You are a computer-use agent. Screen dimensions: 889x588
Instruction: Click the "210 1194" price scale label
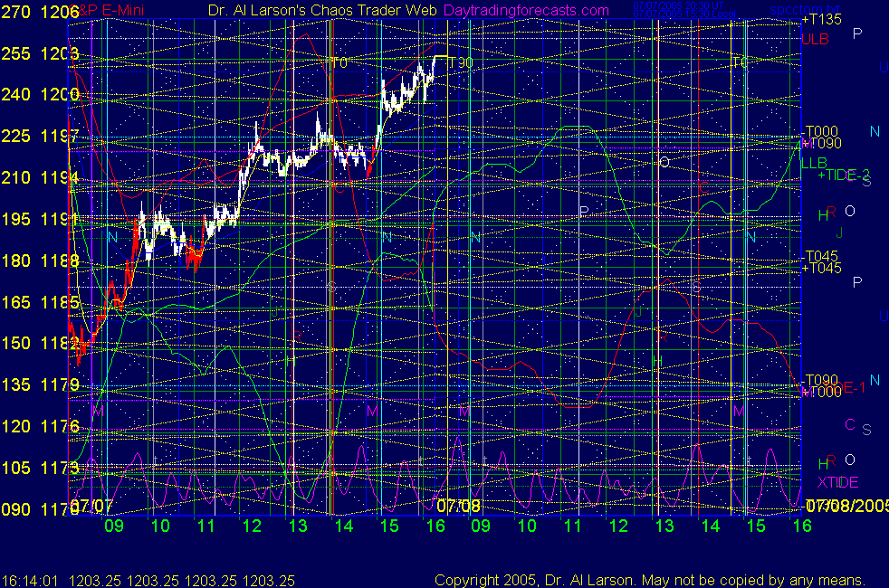(x=40, y=178)
